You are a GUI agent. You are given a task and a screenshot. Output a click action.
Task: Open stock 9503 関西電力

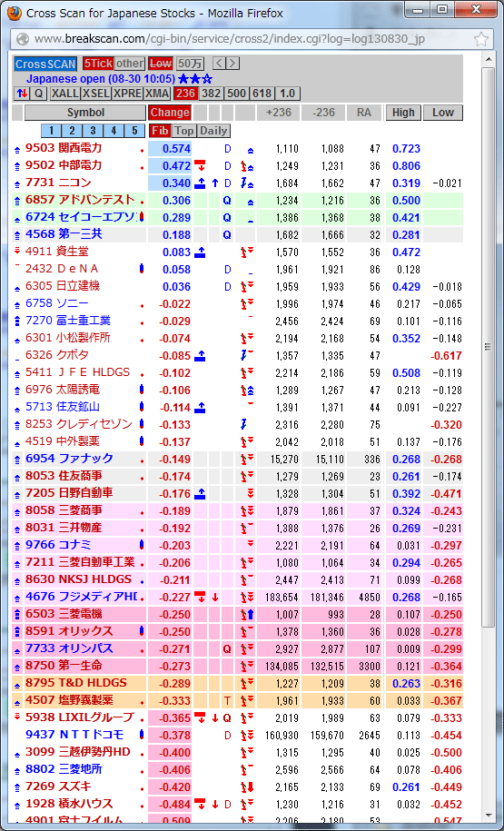(x=64, y=148)
